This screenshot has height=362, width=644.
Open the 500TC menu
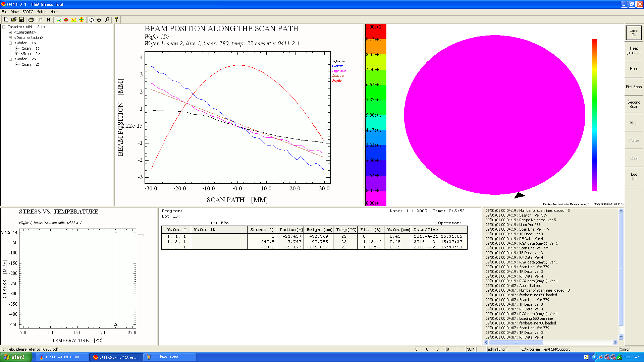(x=28, y=12)
